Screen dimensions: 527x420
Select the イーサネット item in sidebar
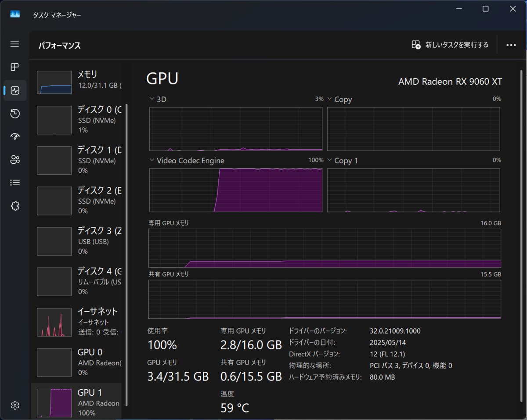point(79,321)
